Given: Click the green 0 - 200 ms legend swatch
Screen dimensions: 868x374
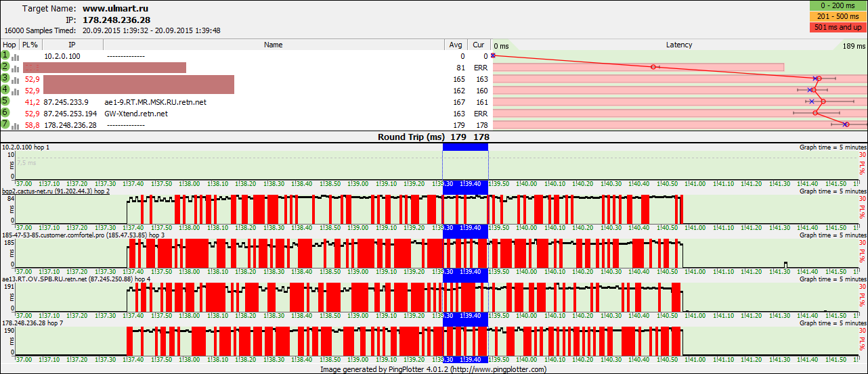Looking at the screenshot, I should [837, 6].
